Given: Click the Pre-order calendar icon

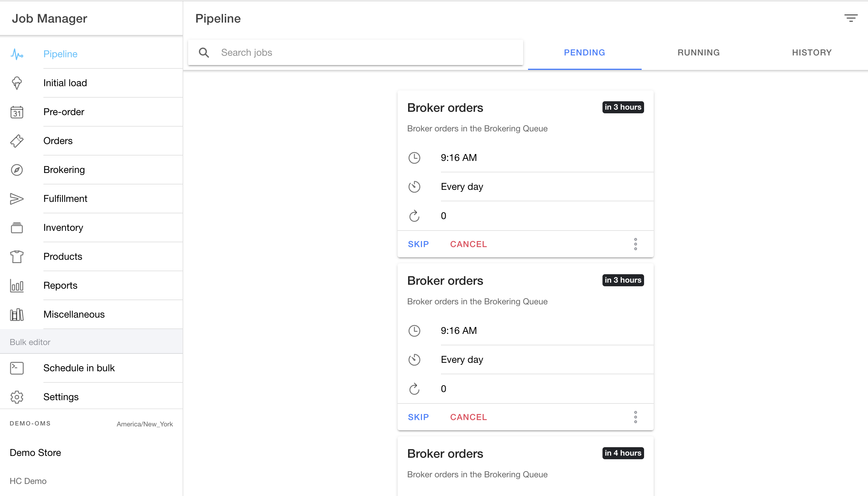Looking at the screenshot, I should 17,112.
